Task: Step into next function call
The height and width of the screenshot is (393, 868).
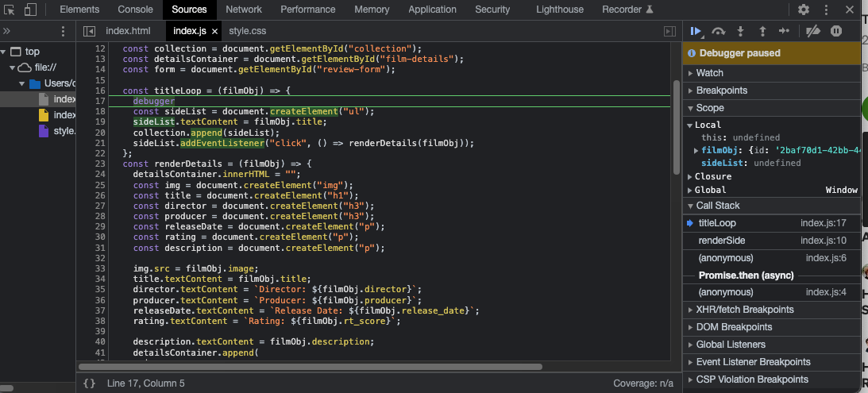Action: 741,32
